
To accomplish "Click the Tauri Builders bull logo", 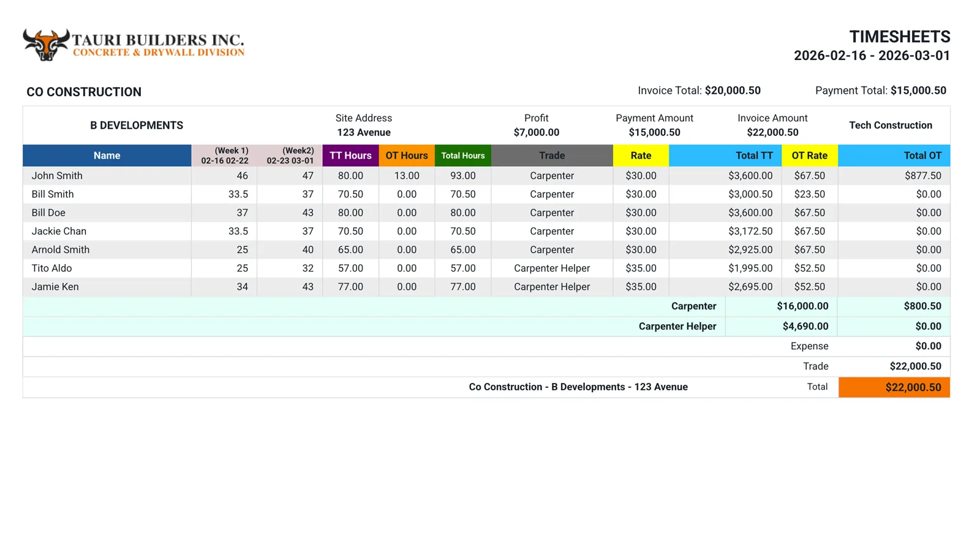I will 45,44.
